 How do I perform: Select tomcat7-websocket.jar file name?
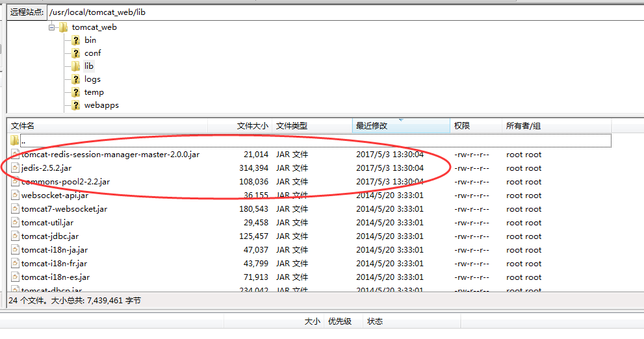(64, 209)
